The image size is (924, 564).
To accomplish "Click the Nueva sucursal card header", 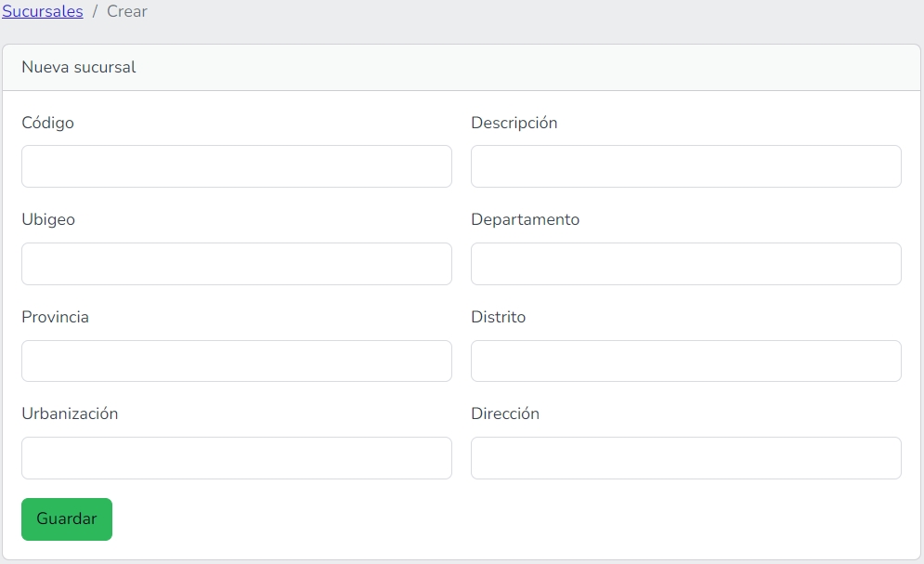I will 79,68.
